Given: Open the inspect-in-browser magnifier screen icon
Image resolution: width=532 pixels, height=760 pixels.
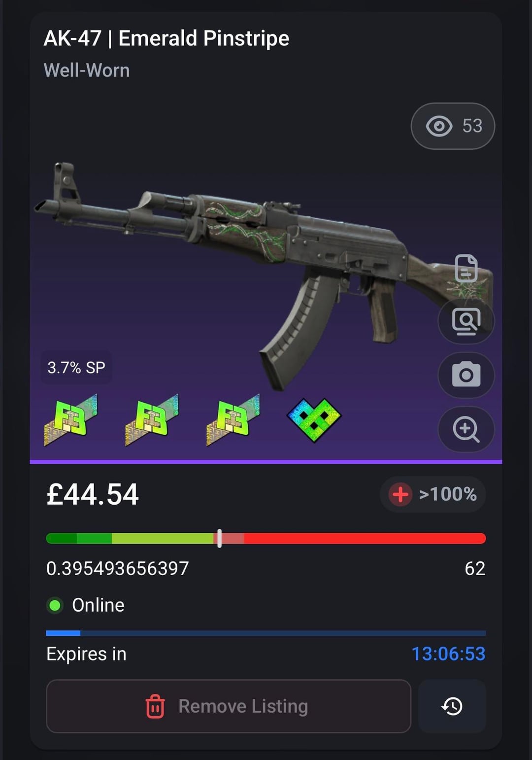Looking at the screenshot, I should click(466, 321).
